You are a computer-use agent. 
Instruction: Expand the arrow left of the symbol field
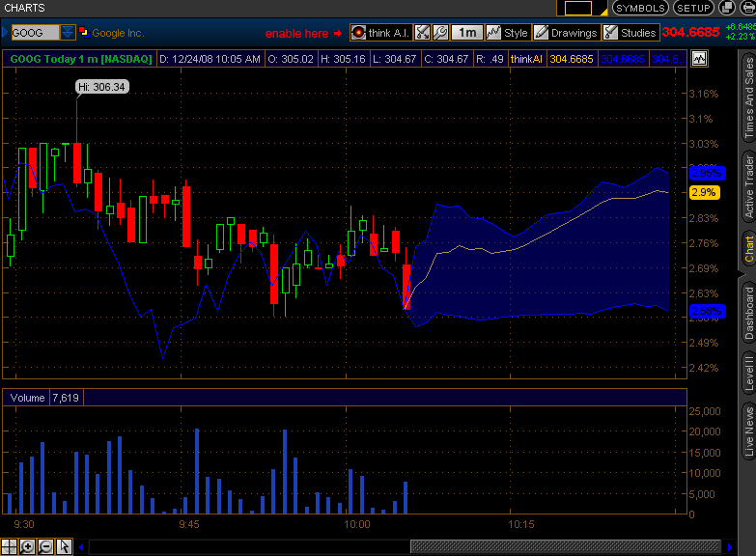[x=5, y=32]
